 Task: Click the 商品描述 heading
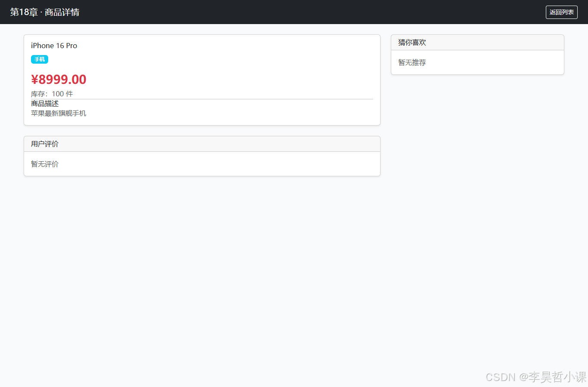point(45,104)
